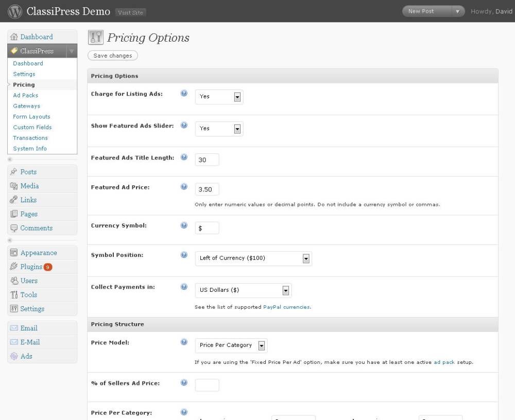Open Ad Packs in ClassiPress submenu
Screen dimensions: 515x420
(x=26, y=95)
